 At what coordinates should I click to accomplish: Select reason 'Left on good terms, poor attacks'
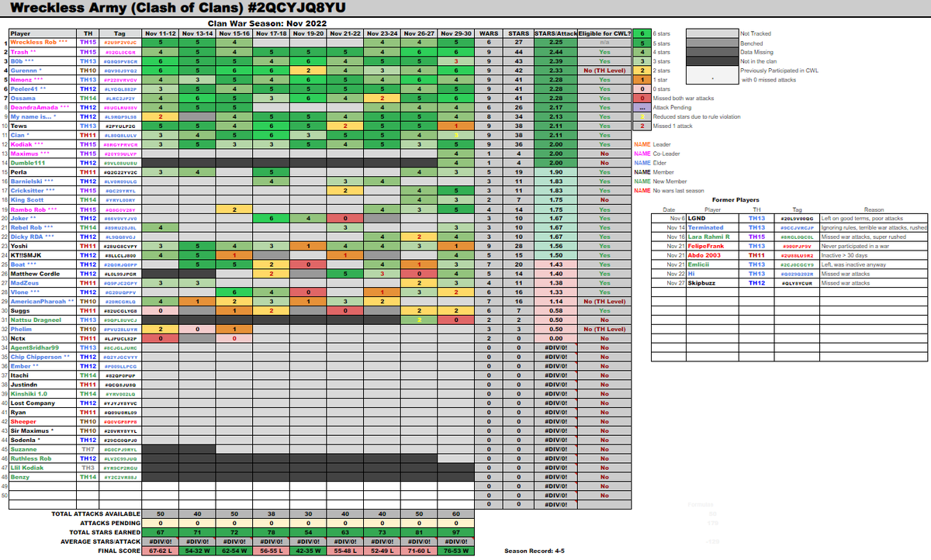pos(860,218)
